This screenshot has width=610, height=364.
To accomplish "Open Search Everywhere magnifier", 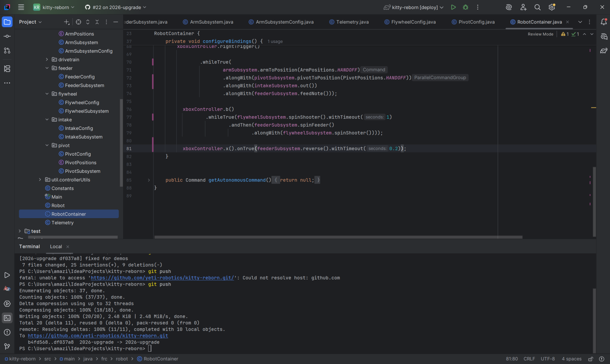I will pyautogui.click(x=537, y=7).
